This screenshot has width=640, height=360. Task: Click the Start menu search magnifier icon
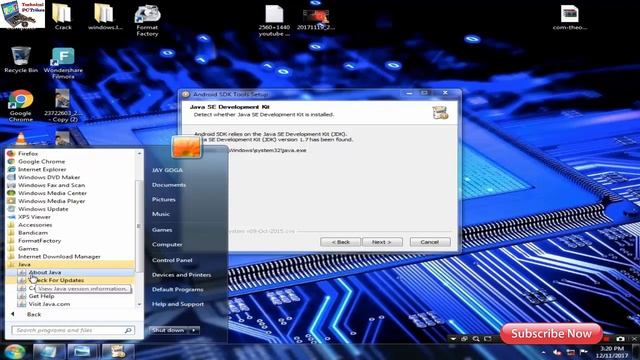pos(128,330)
